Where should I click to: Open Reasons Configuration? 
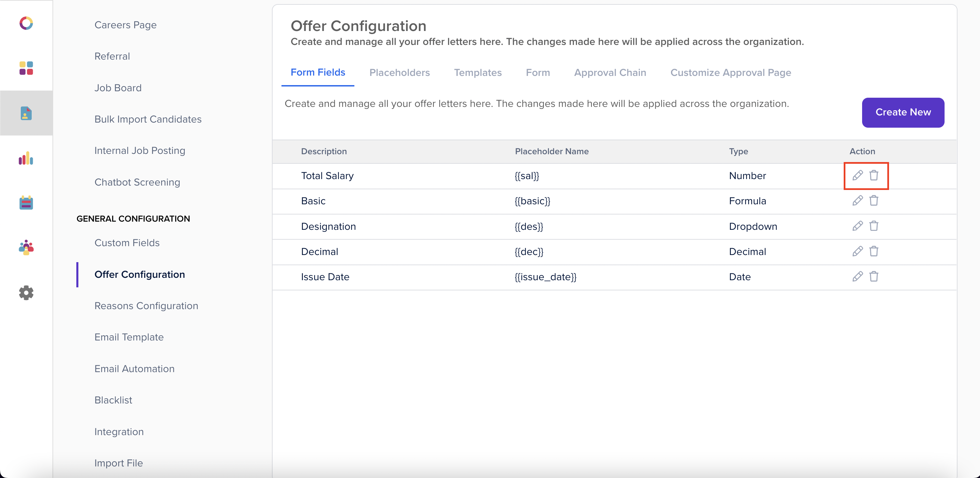pos(146,306)
